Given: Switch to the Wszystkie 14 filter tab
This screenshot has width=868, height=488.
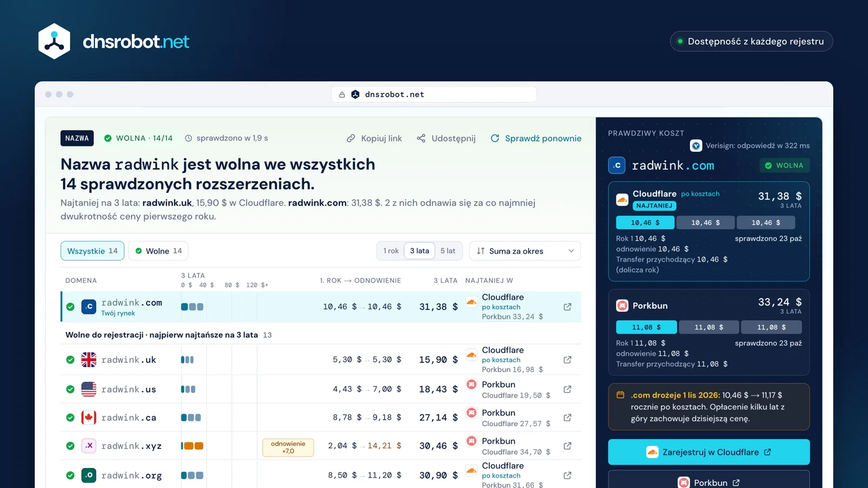Looking at the screenshot, I should click(92, 251).
